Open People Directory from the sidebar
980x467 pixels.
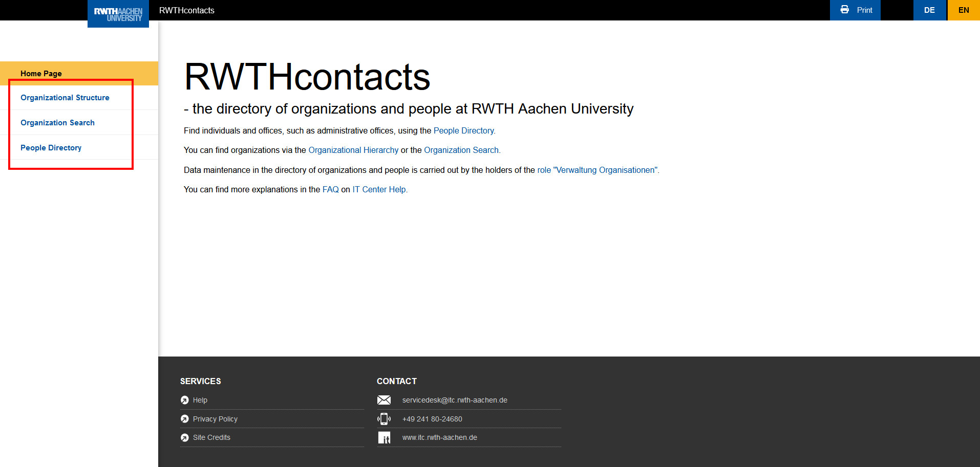coord(51,147)
